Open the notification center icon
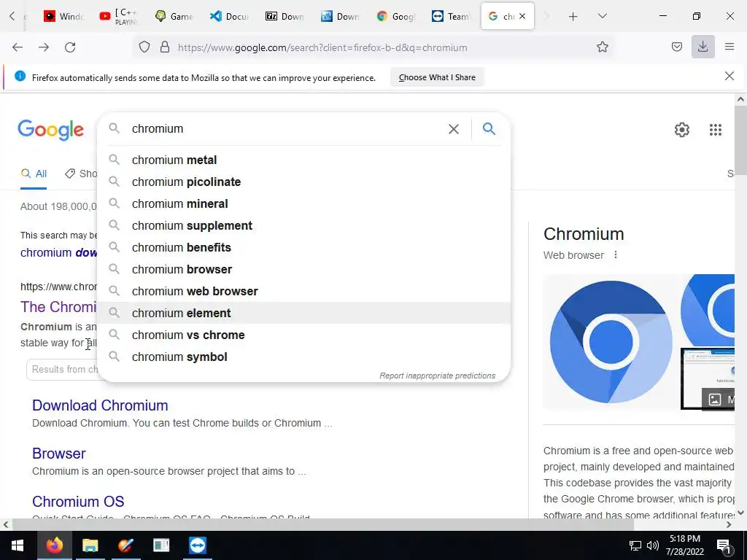 coord(723,545)
